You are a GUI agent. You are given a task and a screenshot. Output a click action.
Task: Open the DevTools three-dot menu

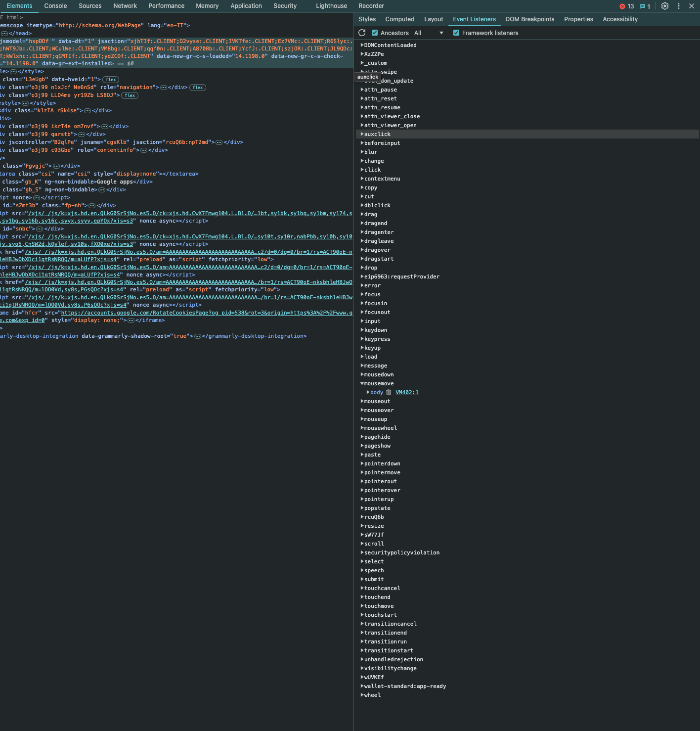coord(679,6)
